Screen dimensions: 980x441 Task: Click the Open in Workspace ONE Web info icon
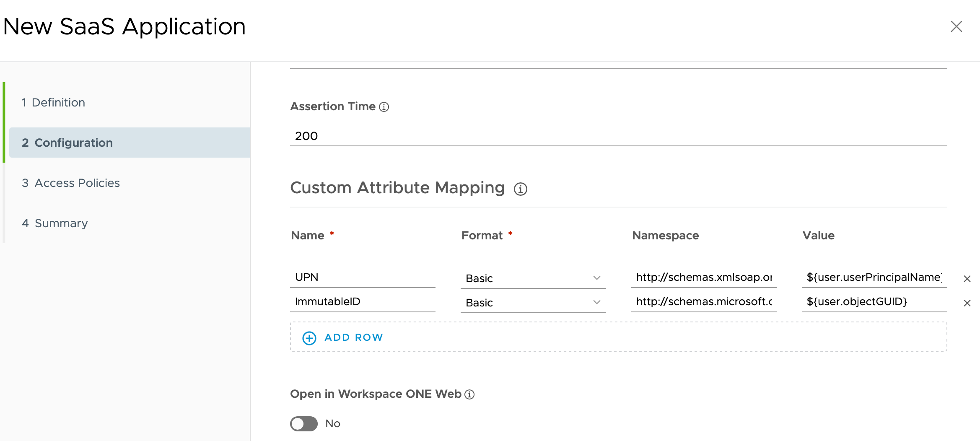point(469,394)
